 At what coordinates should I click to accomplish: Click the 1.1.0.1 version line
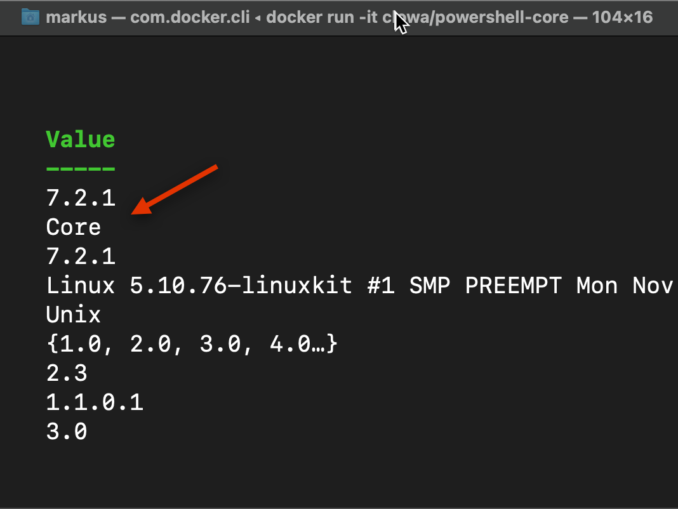(x=95, y=402)
